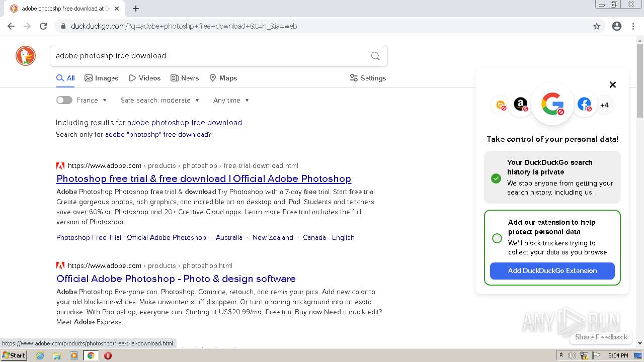The width and height of the screenshot is (644, 362).
Task: Open the media player taskbar icon
Action: [x=74, y=355]
